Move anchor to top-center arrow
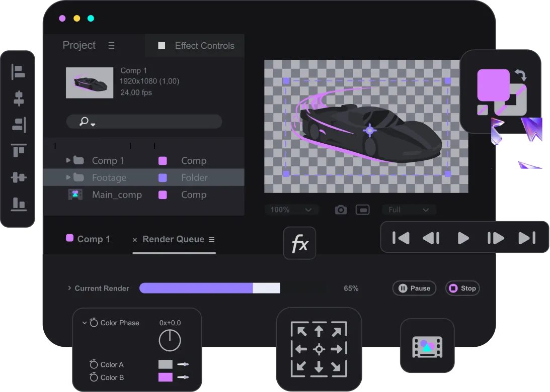 (319, 331)
